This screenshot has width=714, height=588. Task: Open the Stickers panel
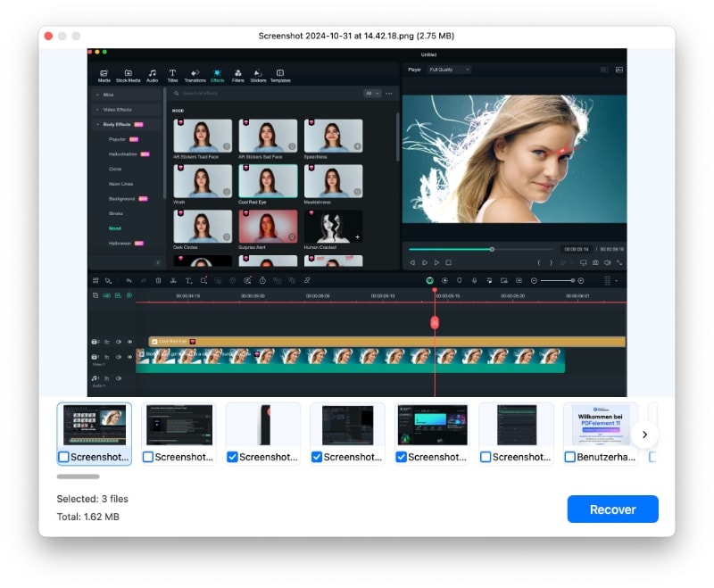[258, 74]
